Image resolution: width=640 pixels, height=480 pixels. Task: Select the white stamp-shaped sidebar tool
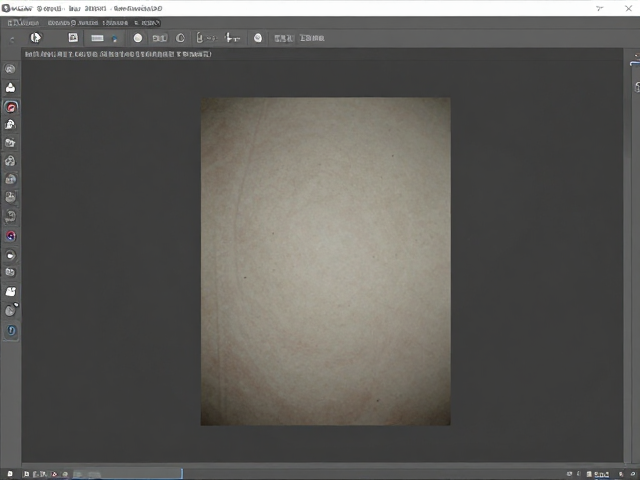tap(10, 87)
